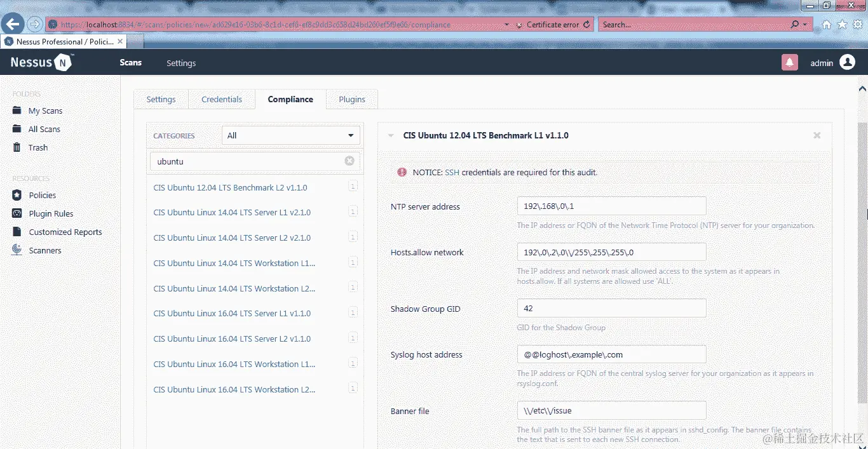Collapse the CIS Ubuntu 12.04 L1 section
Screen dimensions: 868x449
pyautogui.click(x=391, y=135)
